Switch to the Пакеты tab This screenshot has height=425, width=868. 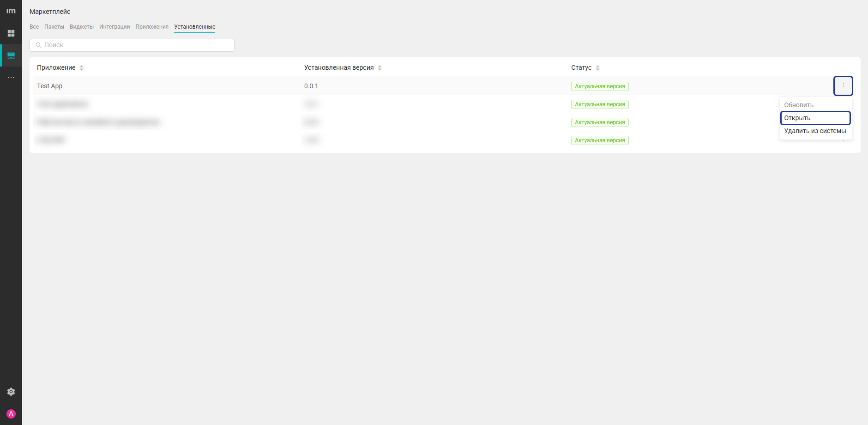point(54,27)
